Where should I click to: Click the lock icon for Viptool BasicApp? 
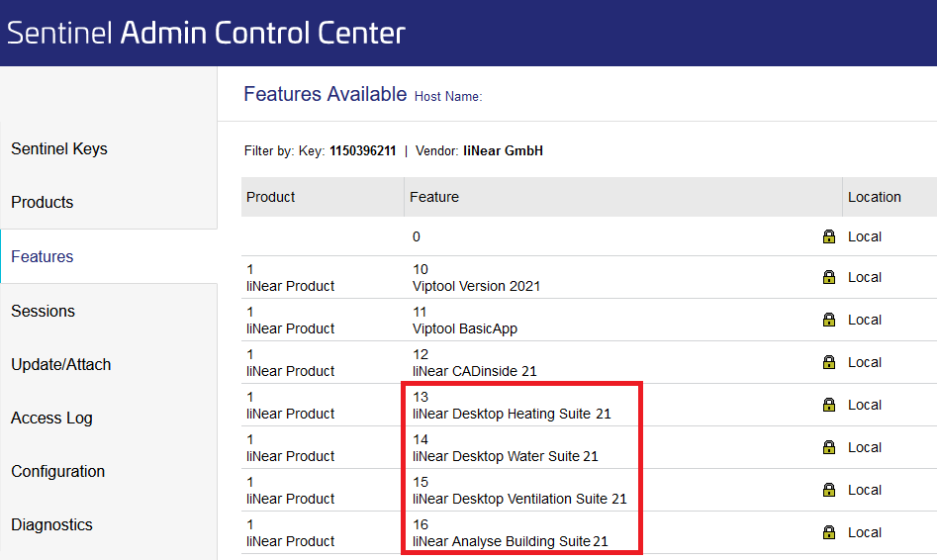pyautogui.click(x=829, y=320)
